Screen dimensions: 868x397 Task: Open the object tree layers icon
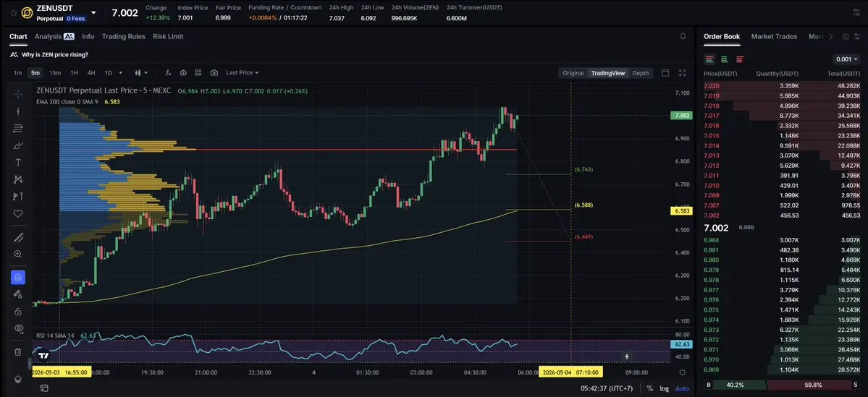tap(17, 380)
